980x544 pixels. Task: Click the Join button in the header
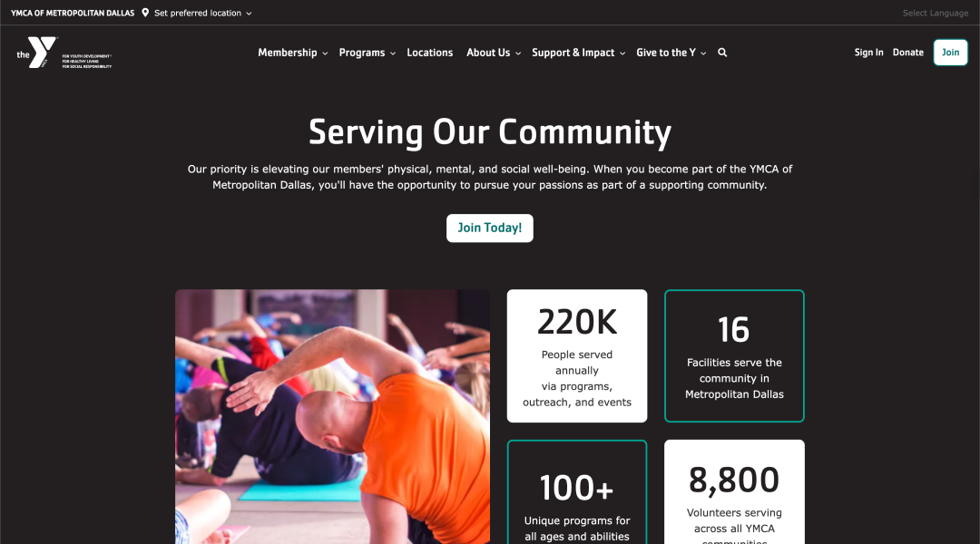[x=950, y=53]
